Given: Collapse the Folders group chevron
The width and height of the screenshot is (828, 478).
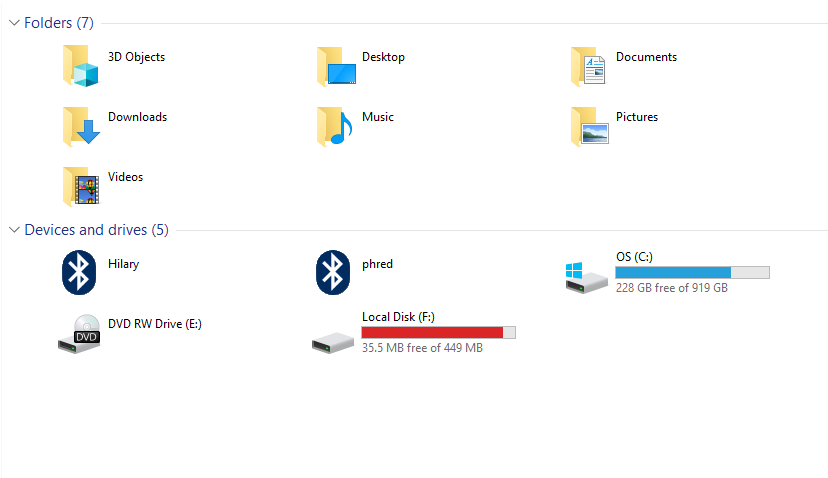Looking at the screenshot, I should coord(14,22).
